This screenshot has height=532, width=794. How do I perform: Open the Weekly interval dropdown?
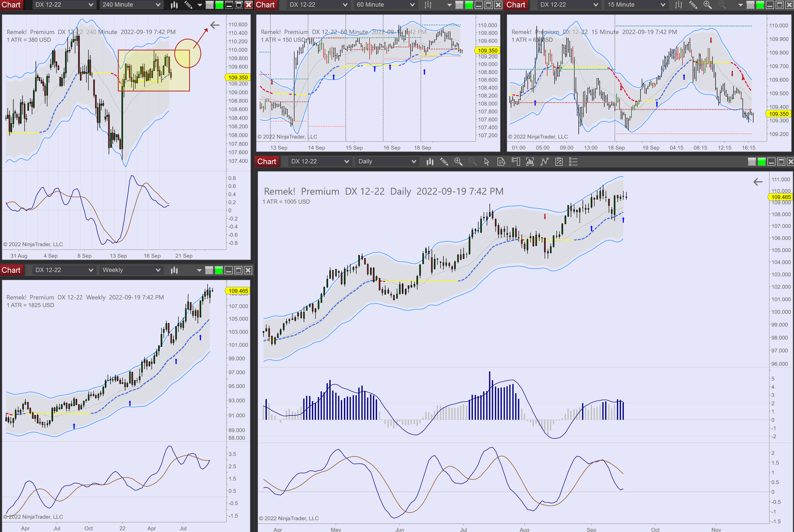click(158, 270)
